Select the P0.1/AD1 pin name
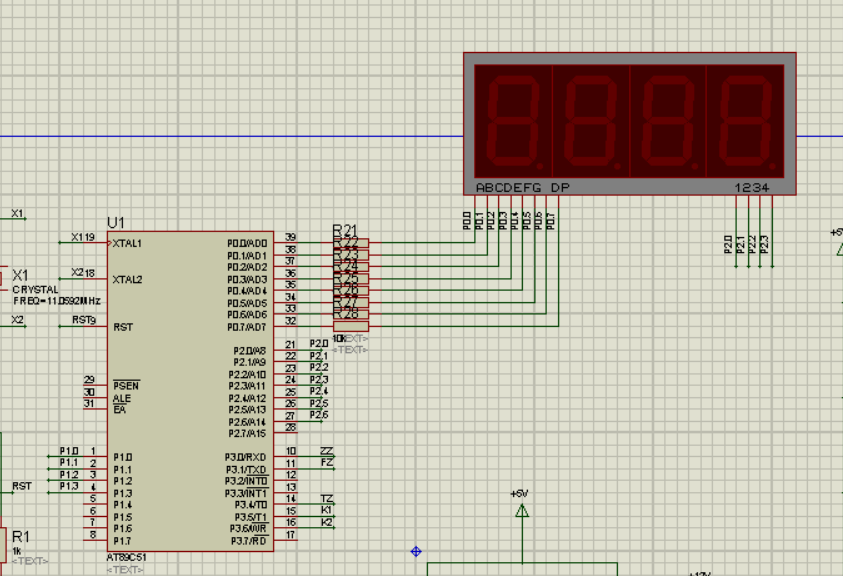 coord(247,255)
